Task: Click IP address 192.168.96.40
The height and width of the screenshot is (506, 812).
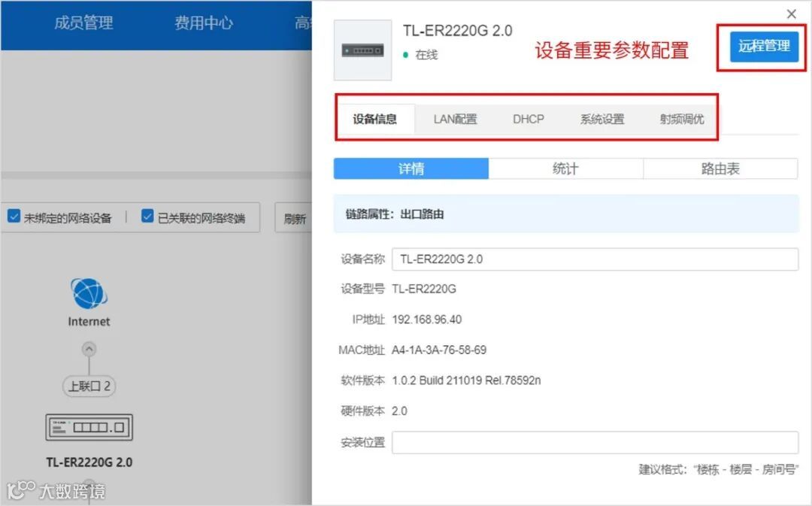Action: click(x=427, y=320)
